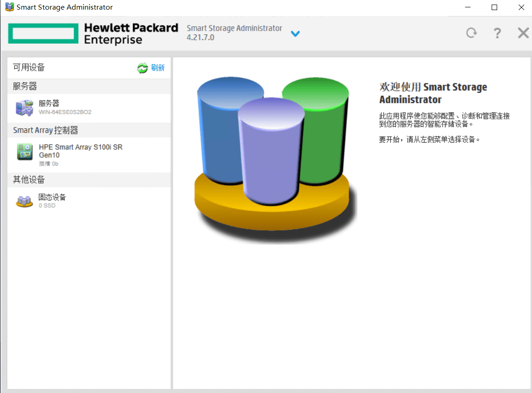The height and width of the screenshot is (393, 532).
Task: Maximize the Smart Storage Administrator window
Action: tap(494, 7)
